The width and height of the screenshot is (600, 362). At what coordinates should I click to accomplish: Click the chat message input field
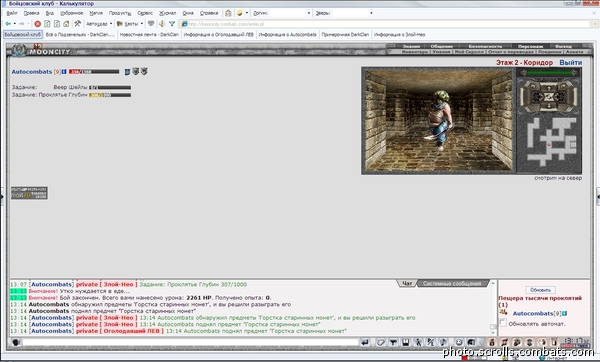(190, 342)
